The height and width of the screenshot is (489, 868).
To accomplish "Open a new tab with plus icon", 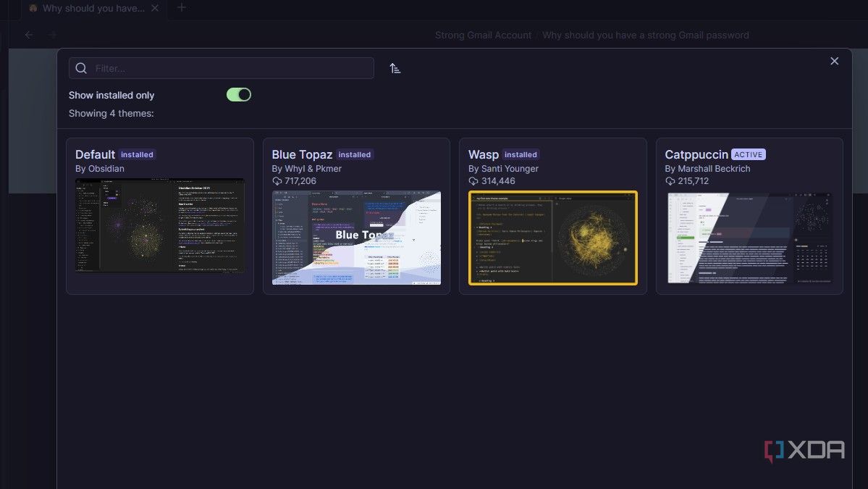I will point(181,8).
